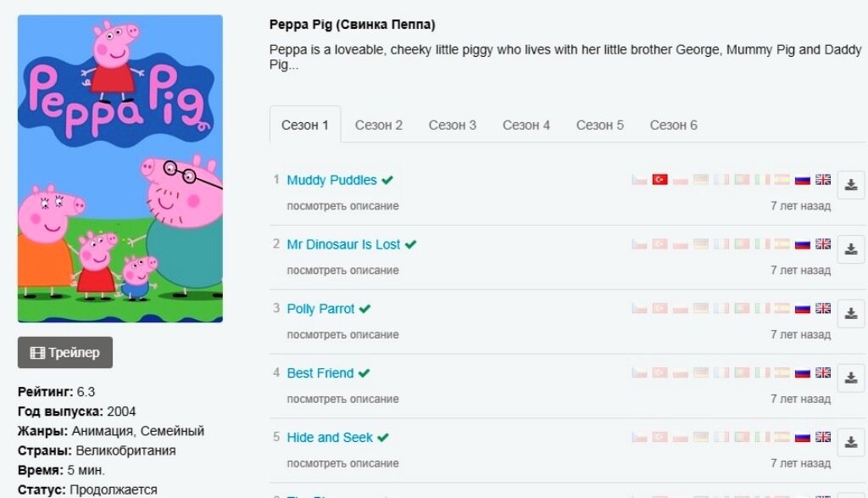The width and height of the screenshot is (868, 498).
Task: Download the Muddy Puddles episode
Action: [x=851, y=185]
